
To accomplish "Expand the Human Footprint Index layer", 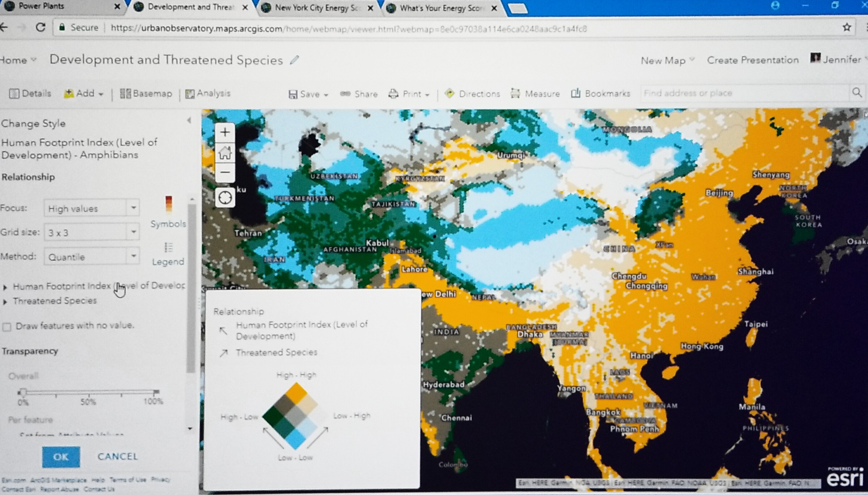I will coord(5,285).
